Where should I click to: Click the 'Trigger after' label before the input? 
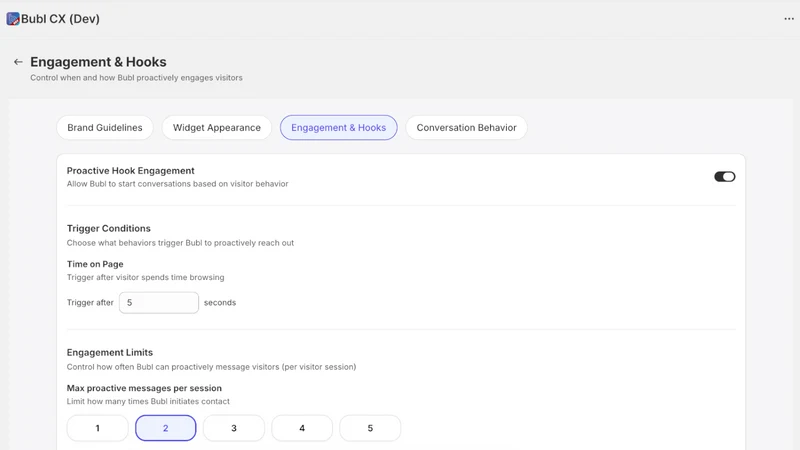[x=90, y=303]
